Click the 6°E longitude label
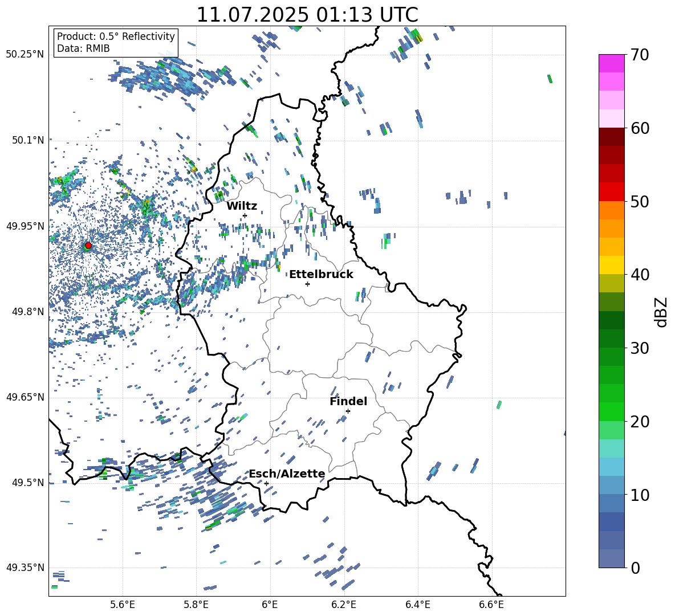This screenshot has height=616, width=675. point(270,605)
